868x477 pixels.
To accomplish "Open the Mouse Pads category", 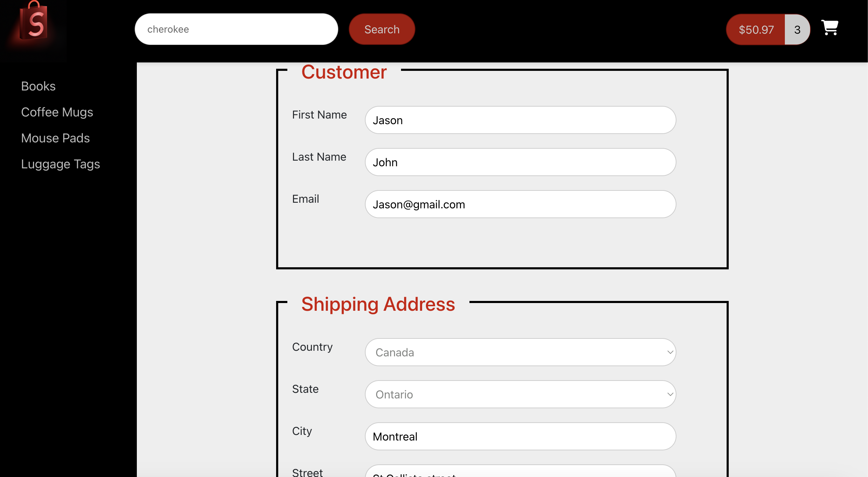I will click(x=55, y=138).
